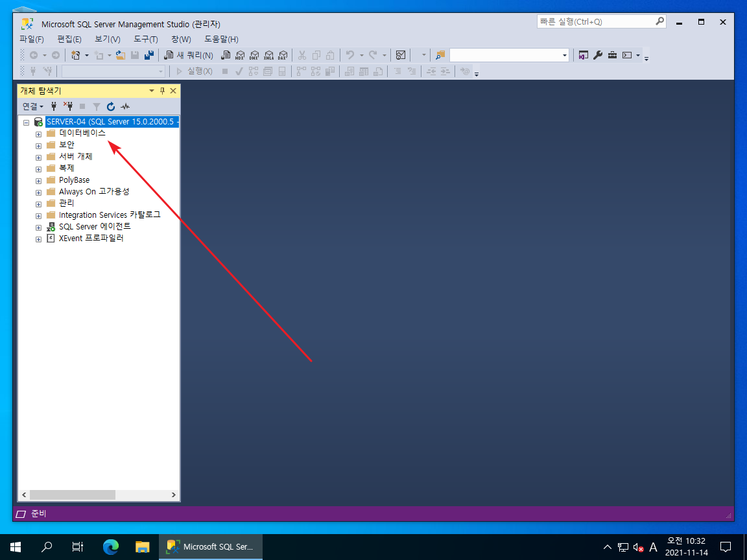Open the 창(W) menu
Viewport: 747px width, 560px height.
[x=181, y=39]
